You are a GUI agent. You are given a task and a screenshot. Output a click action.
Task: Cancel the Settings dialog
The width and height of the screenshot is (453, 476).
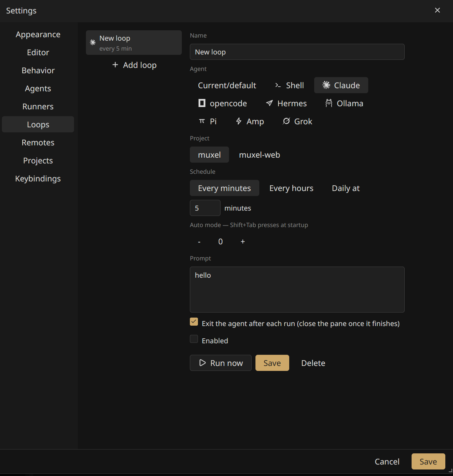coord(387,461)
